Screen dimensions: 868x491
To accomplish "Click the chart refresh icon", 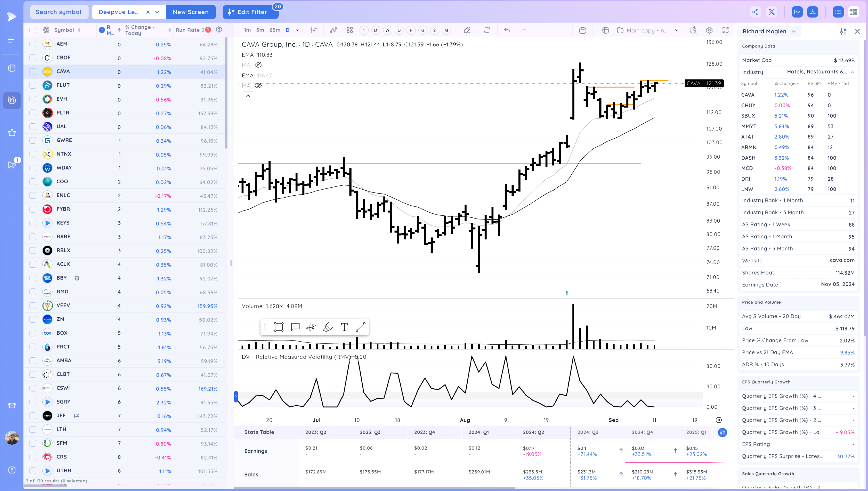I will [x=487, y=30].
